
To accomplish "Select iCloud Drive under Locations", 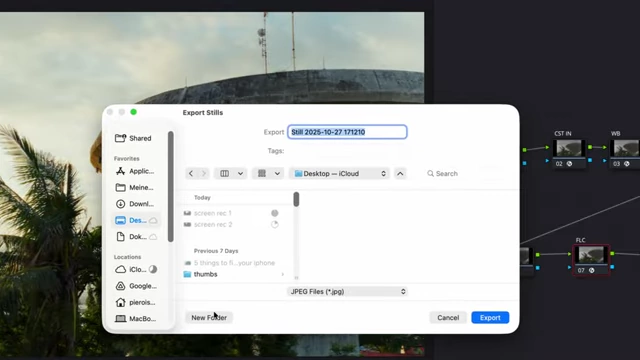I will 137,269.
